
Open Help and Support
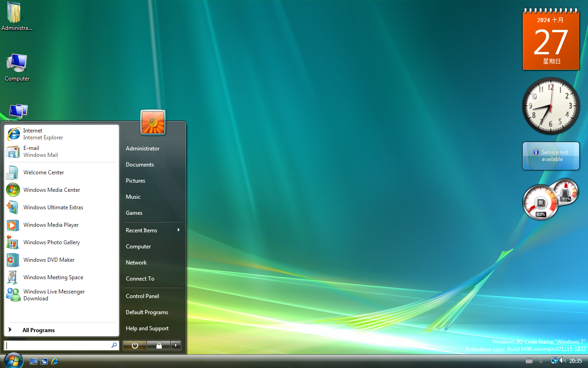click(153, 328)
